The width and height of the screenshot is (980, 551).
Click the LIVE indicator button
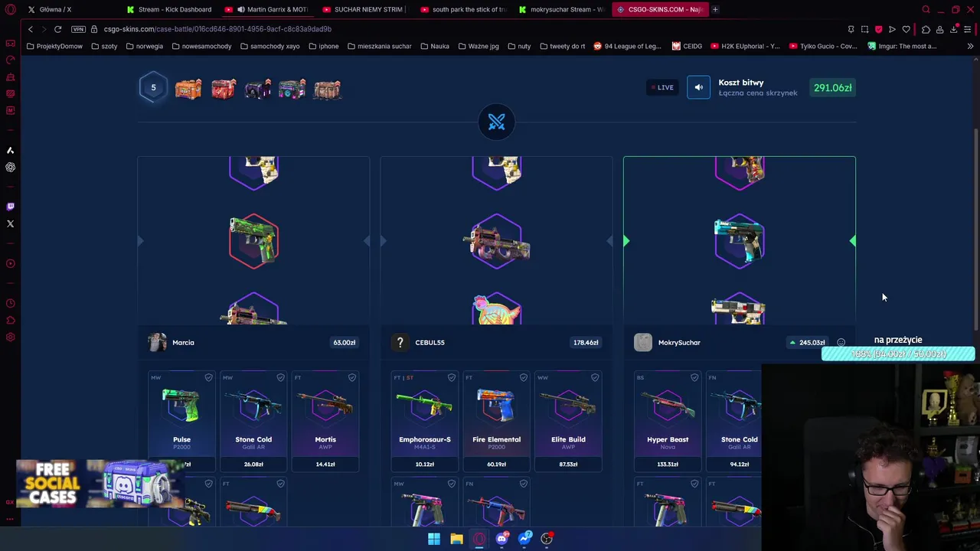pyautogui.click(x=662, y=87)
